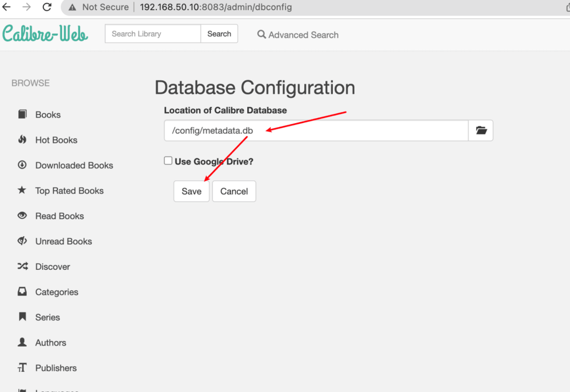This screenshot has height=392, width=570.
Task: Click the Categories inbox icon
Action: (x=22, y=292)
